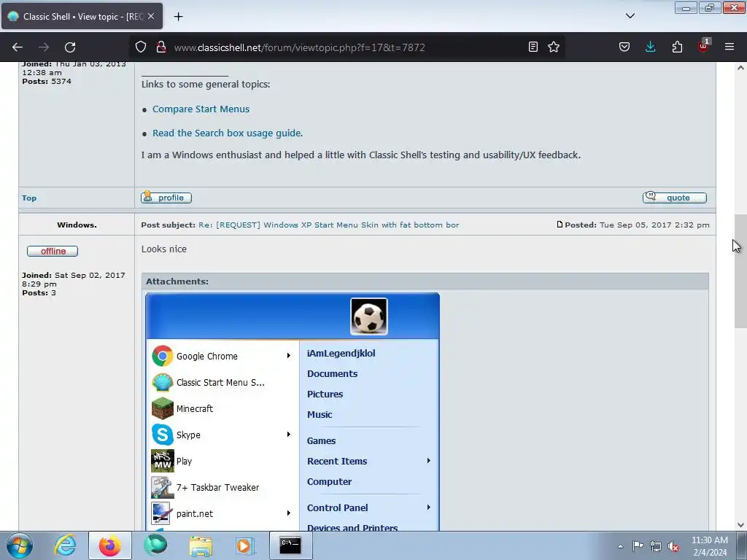Click the page vertical scrollbar thumb
The image size is (747, 560).
[x=740, y=271]
